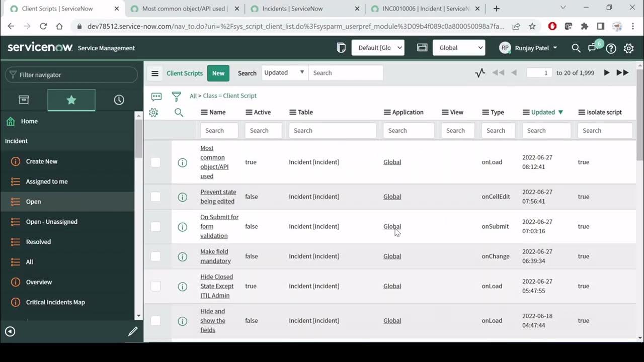Image resolution: width=644 pixels, height=362 pixels.
Task: Personalize list with gear icon
Action: tap(153, 113)
